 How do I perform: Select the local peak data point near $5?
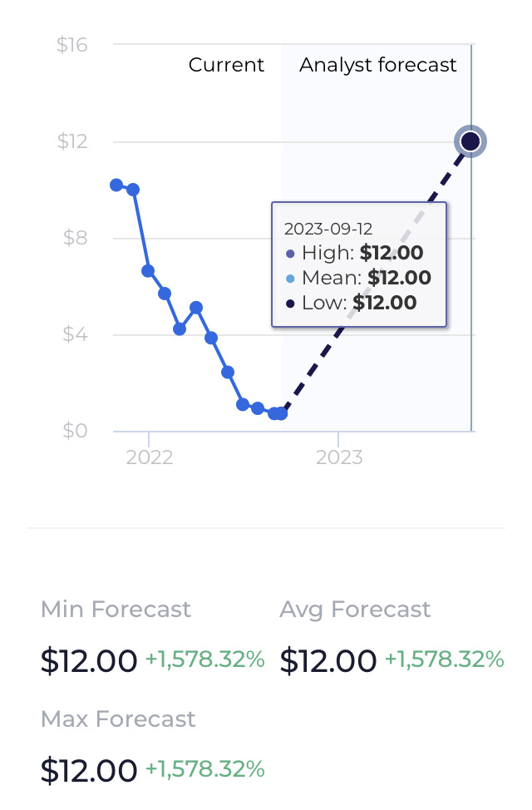click(195, 308)
